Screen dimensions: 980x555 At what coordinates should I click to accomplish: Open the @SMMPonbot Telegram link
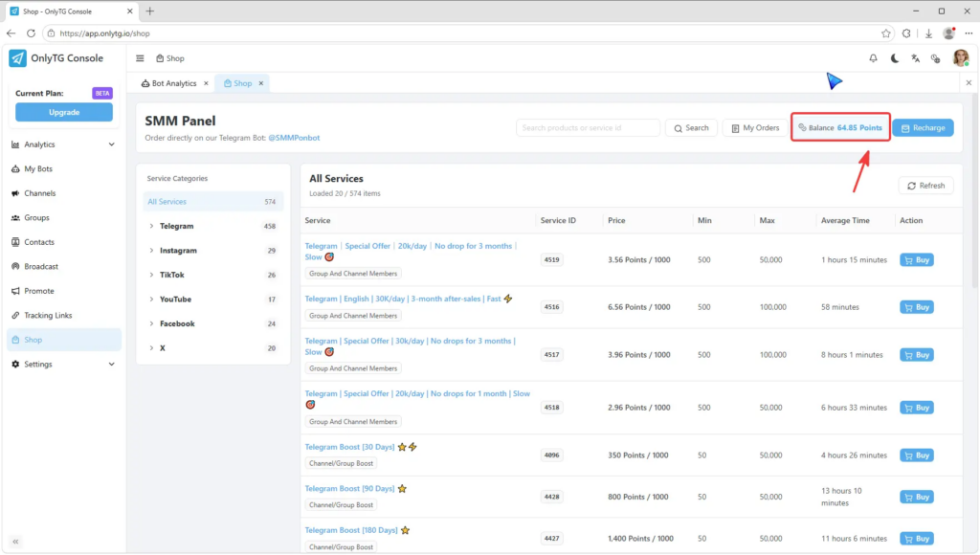(294, 138)
